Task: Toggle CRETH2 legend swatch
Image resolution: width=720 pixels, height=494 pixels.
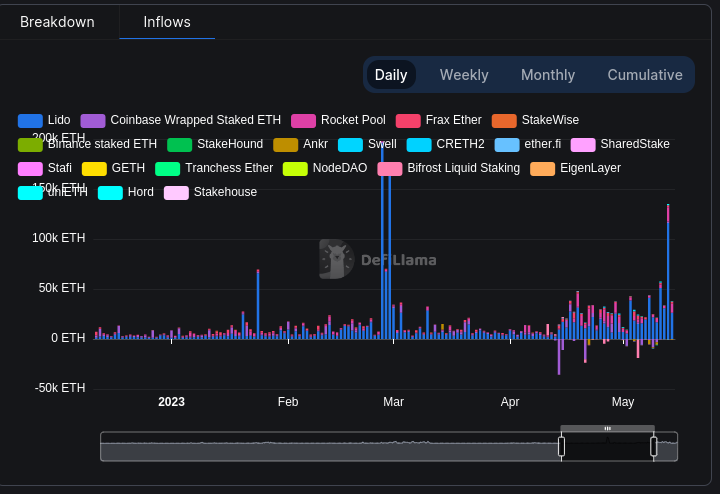Action: coord(419,145)
